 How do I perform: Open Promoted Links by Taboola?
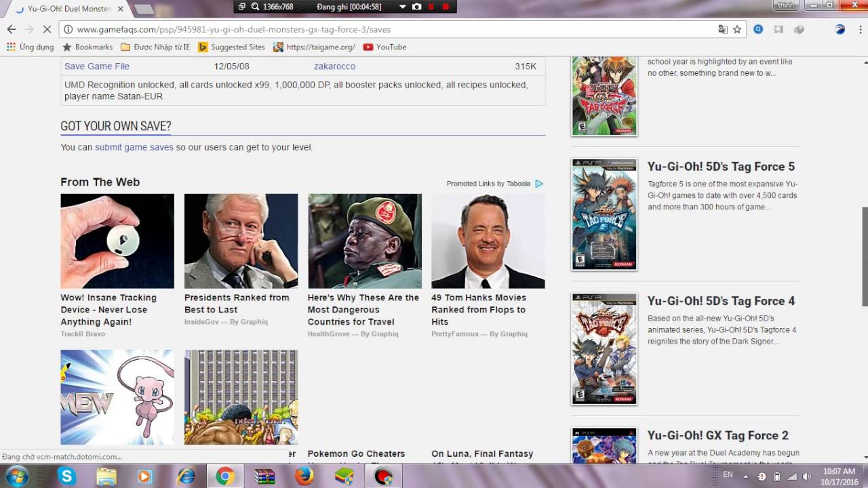tap(488, 184)
